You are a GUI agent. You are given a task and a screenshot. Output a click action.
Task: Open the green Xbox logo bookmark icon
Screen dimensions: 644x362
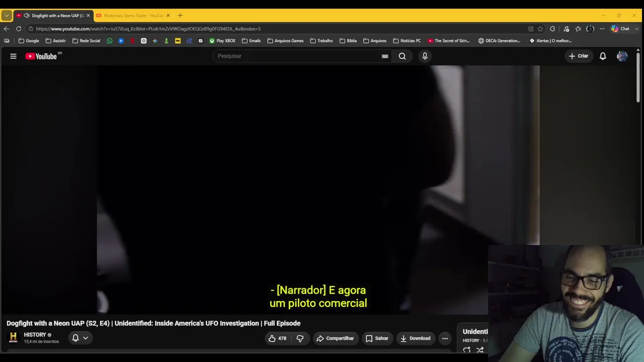point(212,41)
